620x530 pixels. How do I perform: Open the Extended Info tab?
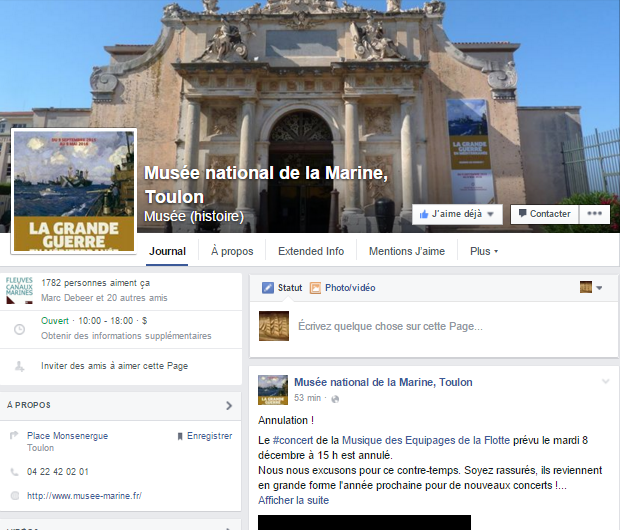(x=311, y=252)
